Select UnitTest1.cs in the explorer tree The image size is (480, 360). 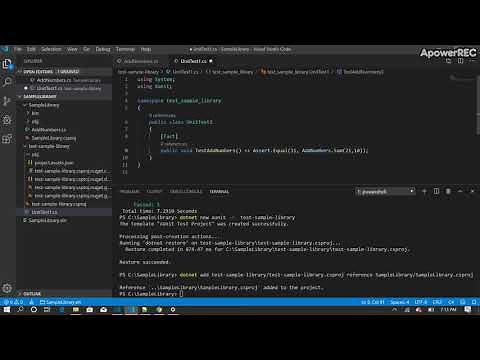[64, 212]
